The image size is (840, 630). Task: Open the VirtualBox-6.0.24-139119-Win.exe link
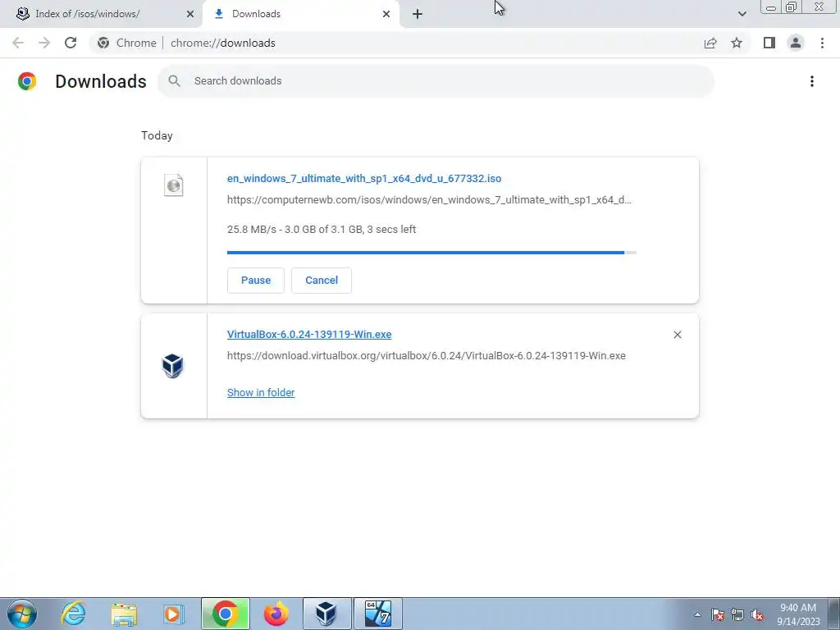[309, 335]
